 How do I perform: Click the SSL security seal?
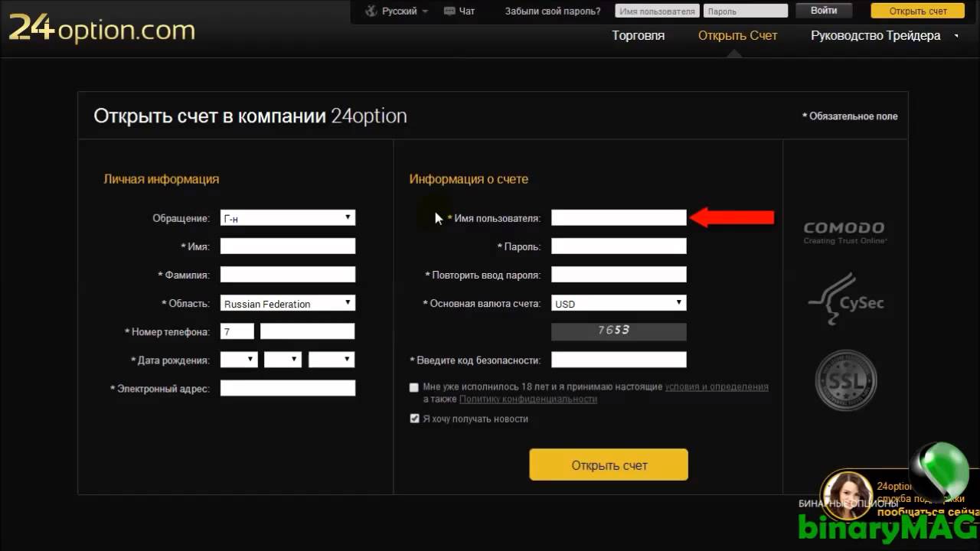(x=846, y=380)
